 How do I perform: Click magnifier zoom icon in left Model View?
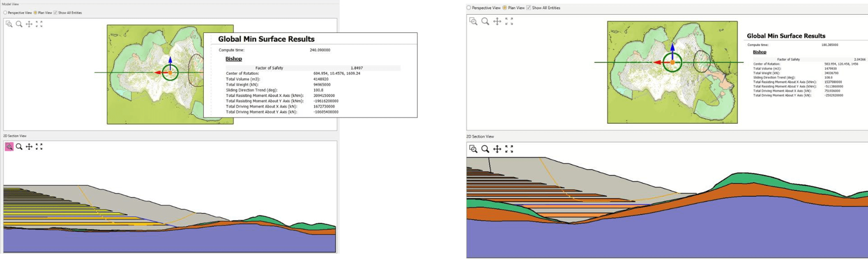click(19, 24)
